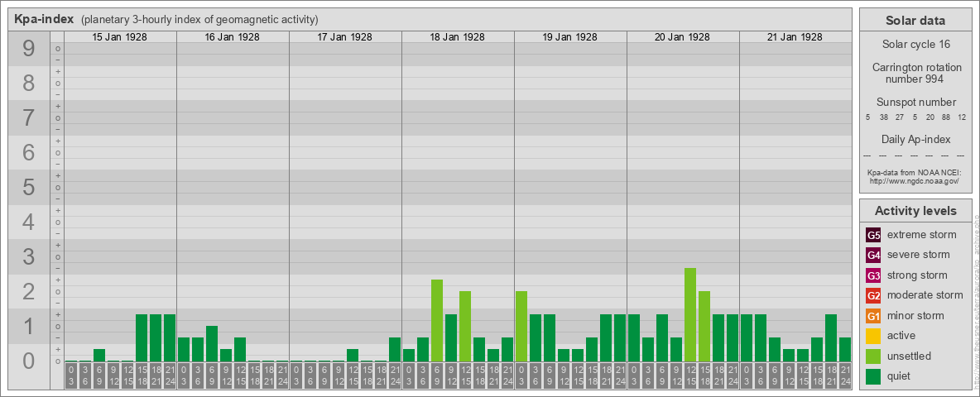This screenshot has width=980, height=397.
Task: Click the Kp scale number 0
Action: tap(28, 361)
